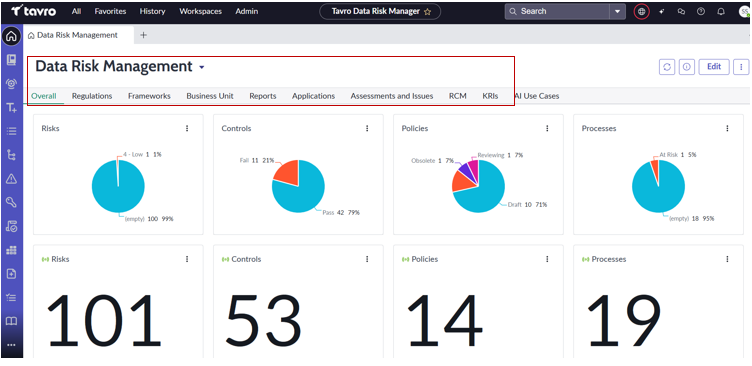Add a new workspace tab with plus

tap(143, 35)
